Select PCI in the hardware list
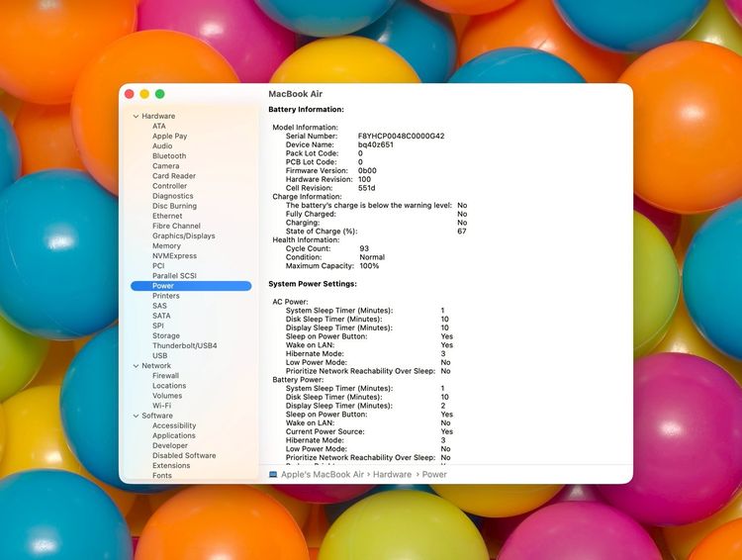 coord(158,265)
